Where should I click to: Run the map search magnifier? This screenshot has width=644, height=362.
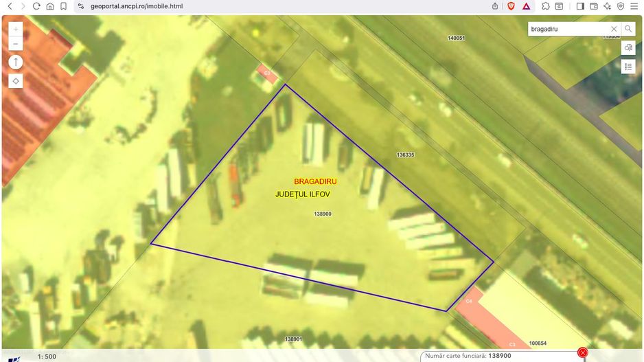(x=628, y=29)
